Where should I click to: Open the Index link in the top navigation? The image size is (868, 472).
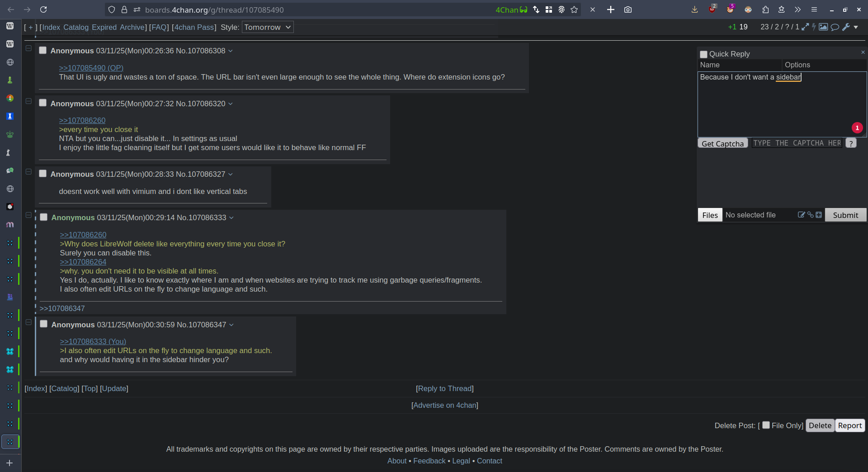51,27
